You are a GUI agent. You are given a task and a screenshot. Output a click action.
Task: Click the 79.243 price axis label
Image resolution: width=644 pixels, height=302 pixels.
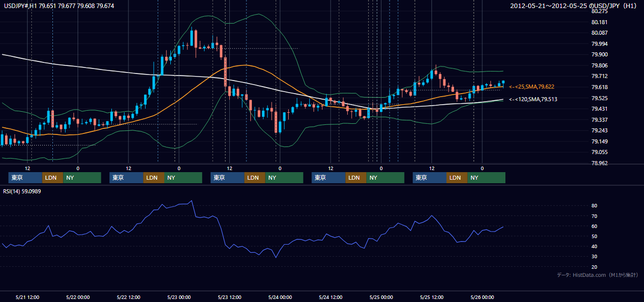coord(600,130)
